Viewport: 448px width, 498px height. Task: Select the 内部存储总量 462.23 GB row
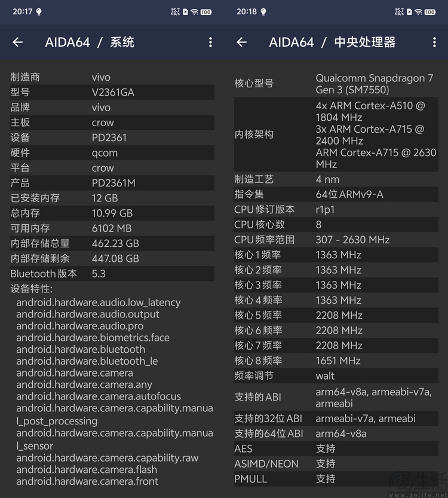coord(112,243)
